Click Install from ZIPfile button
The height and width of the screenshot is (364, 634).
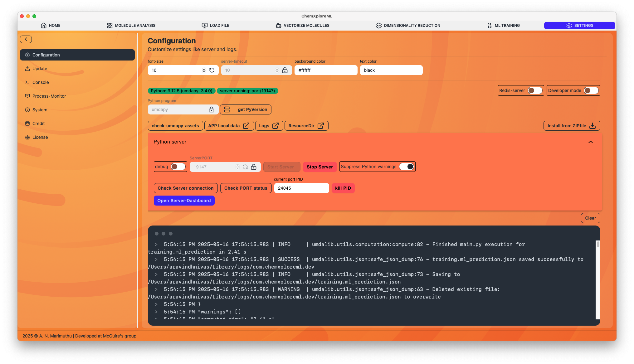[572, 126]
